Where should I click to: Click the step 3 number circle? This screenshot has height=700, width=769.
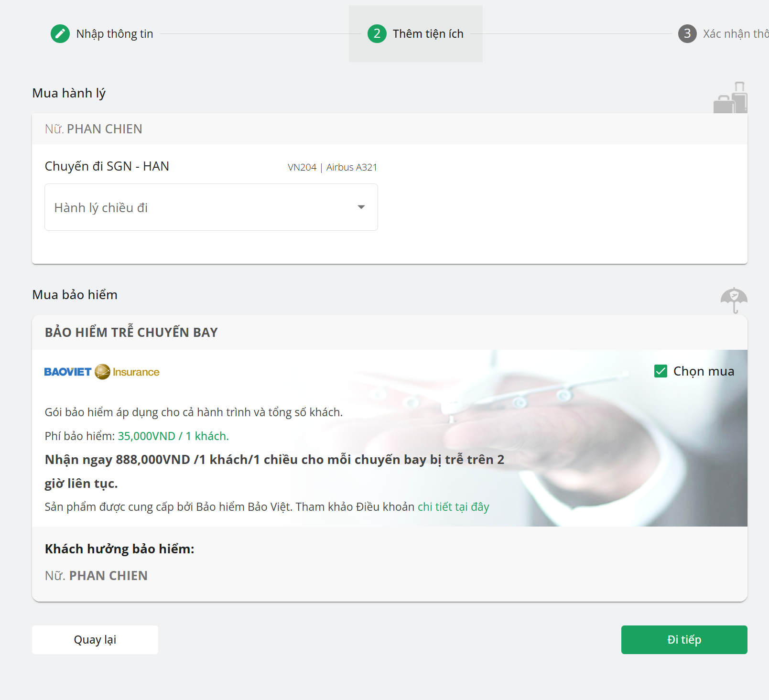pyautogui.click(x=687, y=34)
